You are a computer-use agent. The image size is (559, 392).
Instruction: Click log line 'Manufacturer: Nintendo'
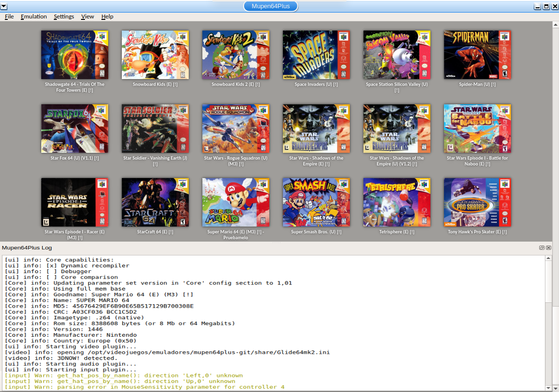70,335
